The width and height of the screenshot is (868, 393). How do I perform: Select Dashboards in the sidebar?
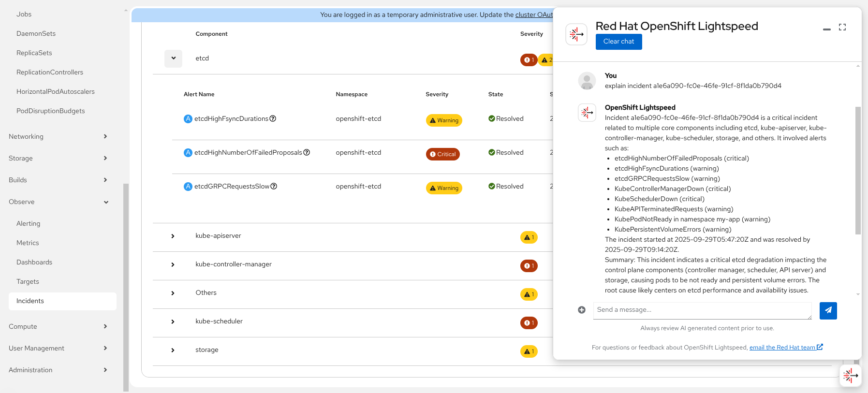tap(34, 262)
